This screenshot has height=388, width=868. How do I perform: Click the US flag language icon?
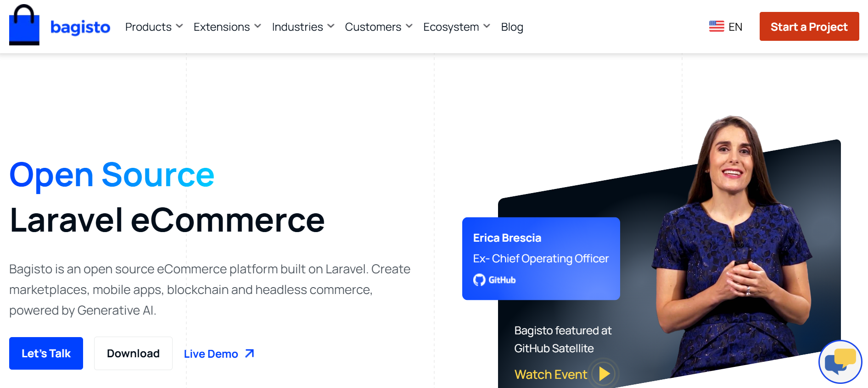click(717, 27)
